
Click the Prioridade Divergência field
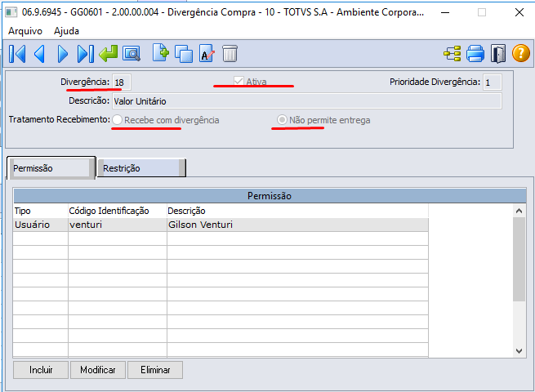pyautogui.click(x=493, y=82)
